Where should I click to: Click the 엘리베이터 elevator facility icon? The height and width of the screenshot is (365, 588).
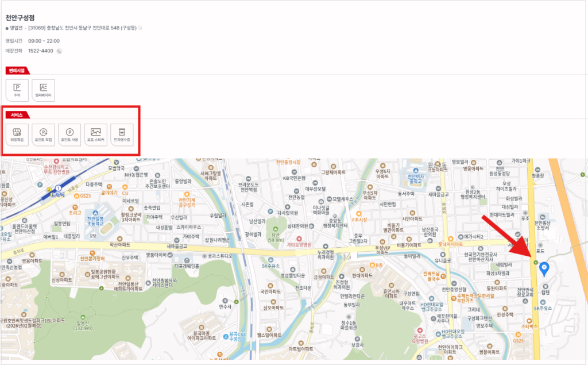[43, 90]
